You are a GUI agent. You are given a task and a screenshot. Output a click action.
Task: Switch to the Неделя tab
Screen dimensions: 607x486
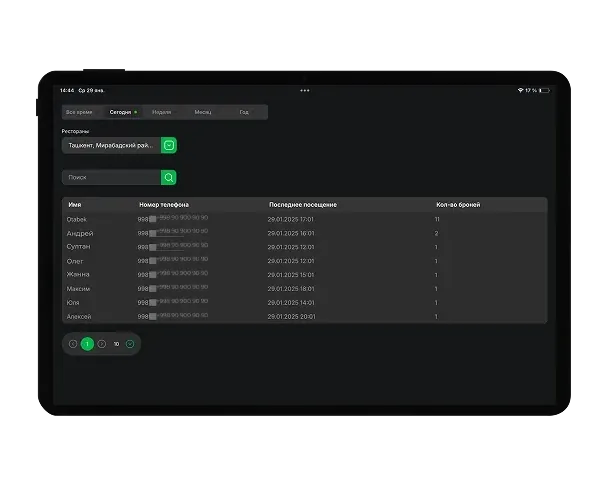[x=161, y=112]
